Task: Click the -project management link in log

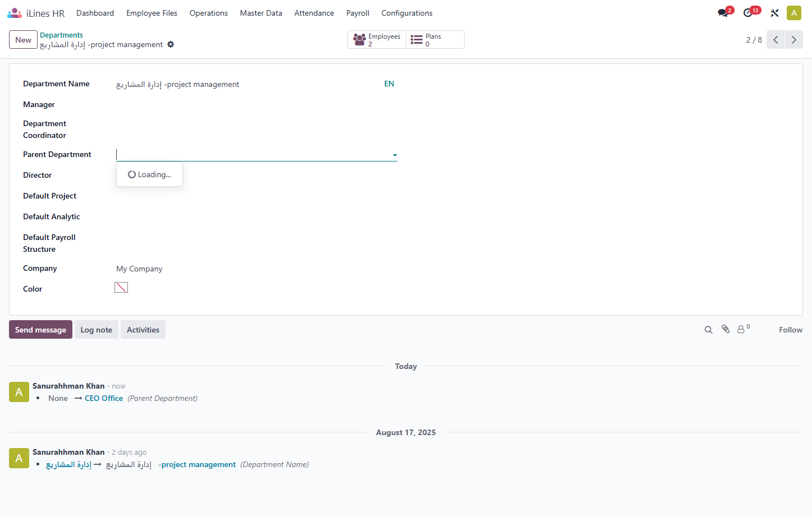Action: coord(197,464)
